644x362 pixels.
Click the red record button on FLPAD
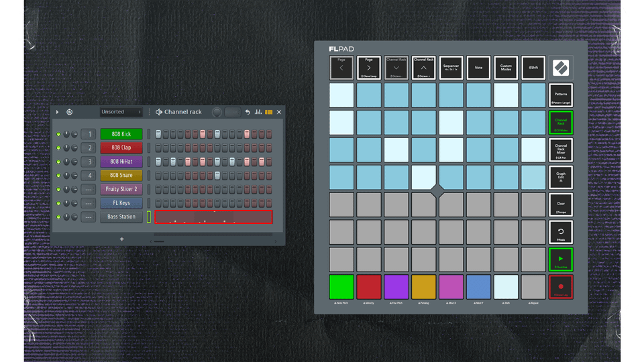tap(561, 287)
